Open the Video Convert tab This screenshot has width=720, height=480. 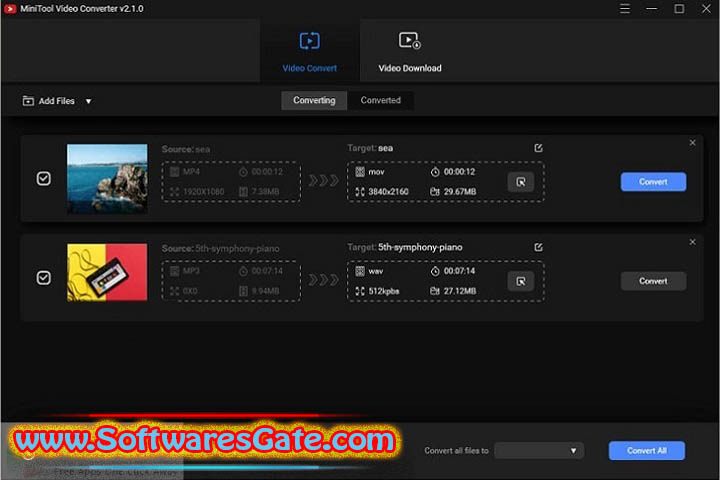(x=309, y=51)
